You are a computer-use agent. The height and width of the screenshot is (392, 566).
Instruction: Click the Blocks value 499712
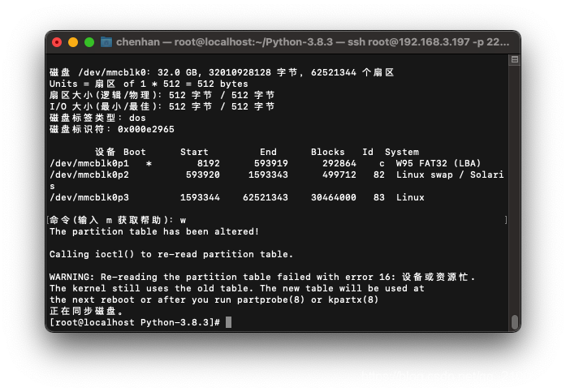(x=339, y=175)
